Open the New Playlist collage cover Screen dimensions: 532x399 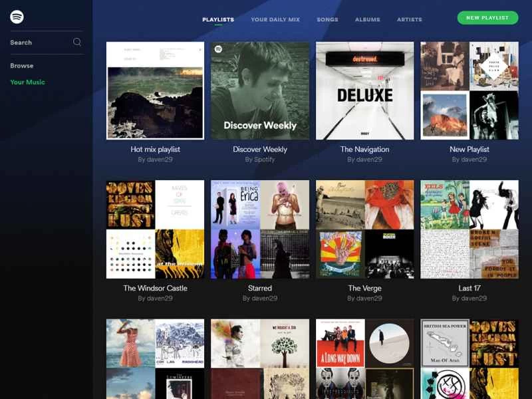(469, 90)
